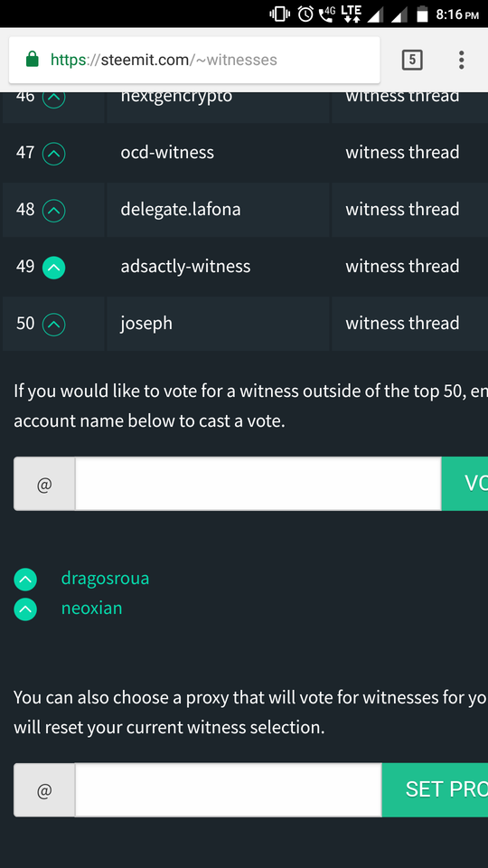
Task: Unvote neoxian using green arrow
Action: point(25,609)
